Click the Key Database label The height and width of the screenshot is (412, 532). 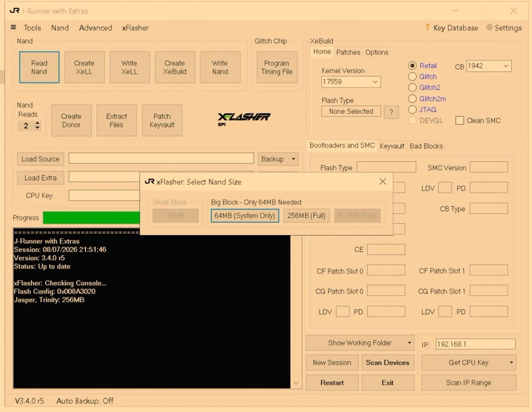(455, 28)
